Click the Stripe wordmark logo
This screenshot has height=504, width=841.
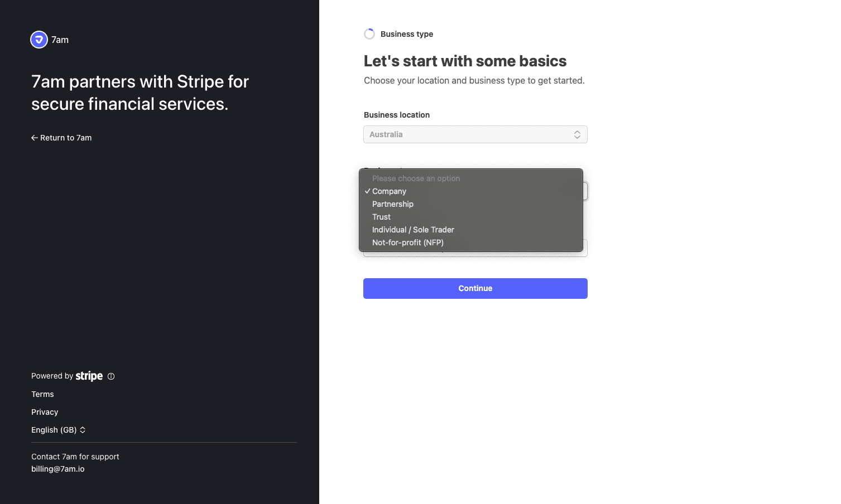89,376
